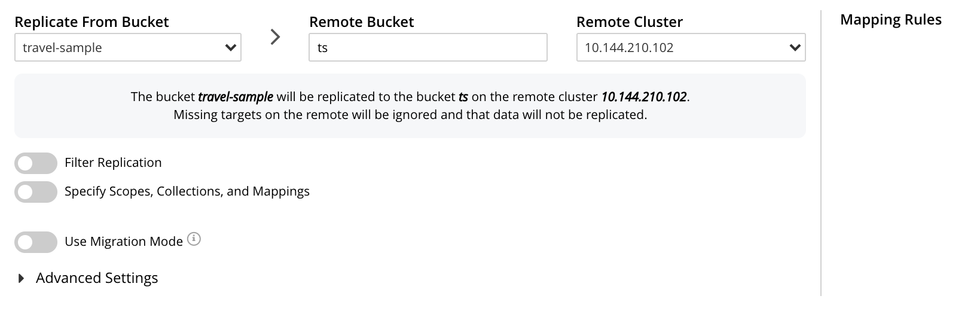The width and height of the screenshot is (980, 314).
Task: Expand Advanced Settings using the triangle arrow
Action: pos(22,278)
